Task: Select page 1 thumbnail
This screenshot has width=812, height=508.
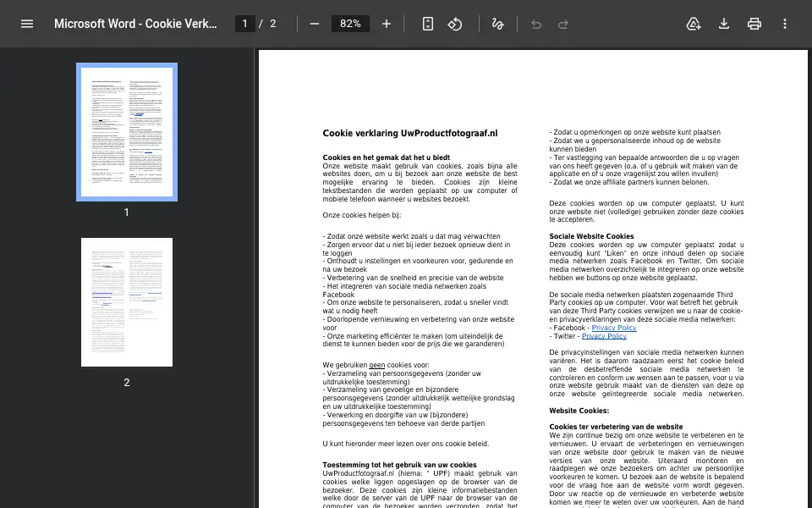Action: point(127,132)
